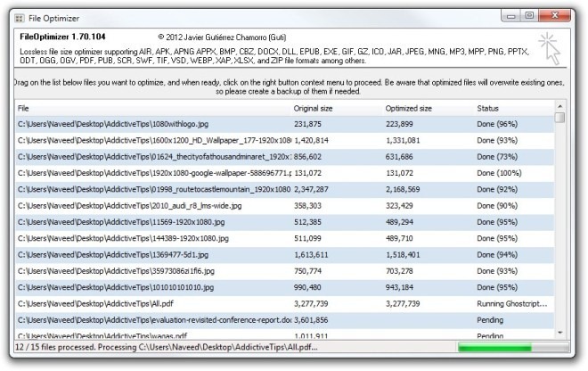Click the 'FileOptimizer 1.70.104' heading
Screen dimensions: 588x371
[62, 37]
